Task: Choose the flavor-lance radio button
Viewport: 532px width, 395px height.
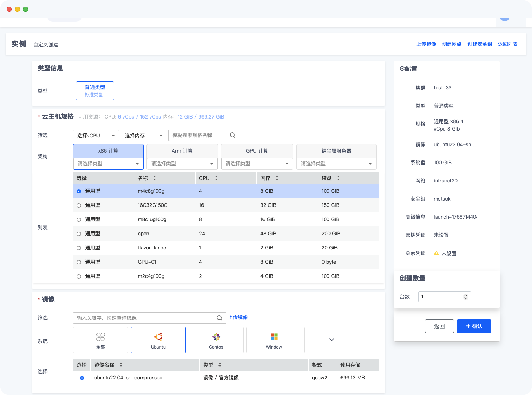Action: tap(79, 248)
